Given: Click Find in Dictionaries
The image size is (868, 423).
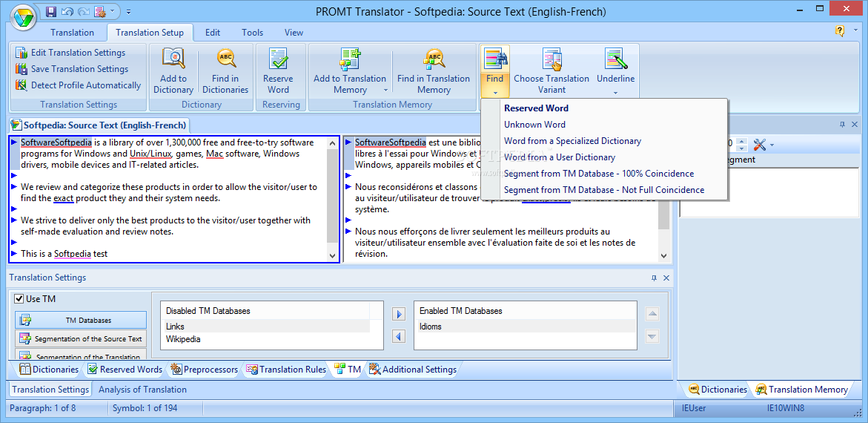Looking at the screenshot, I should click(225, 71).
